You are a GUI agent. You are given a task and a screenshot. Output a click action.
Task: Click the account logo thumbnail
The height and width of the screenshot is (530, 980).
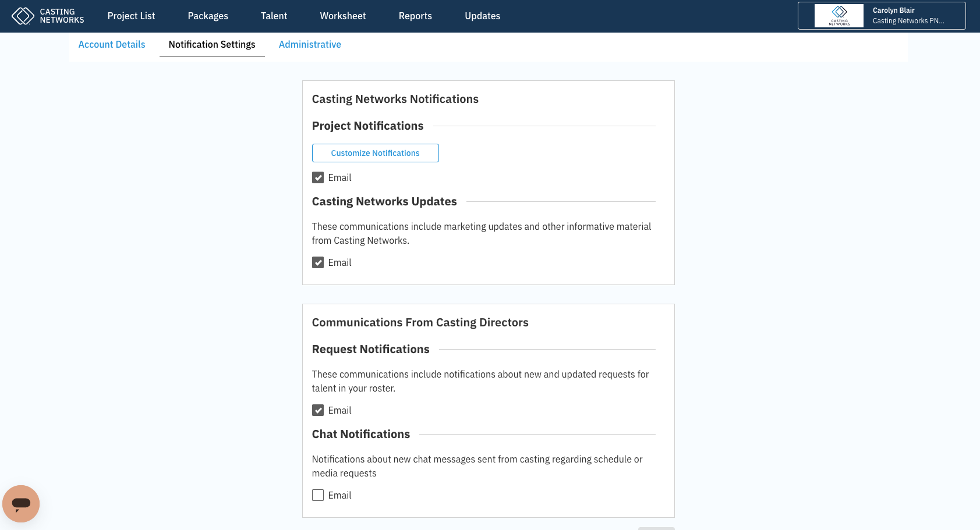839,16
